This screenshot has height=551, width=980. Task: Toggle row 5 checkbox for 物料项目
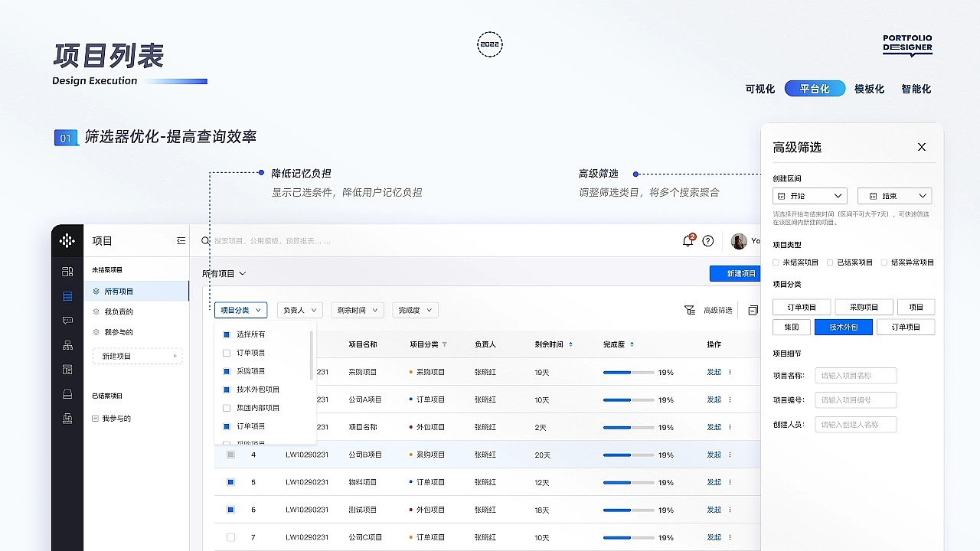[x=230, y=482]
